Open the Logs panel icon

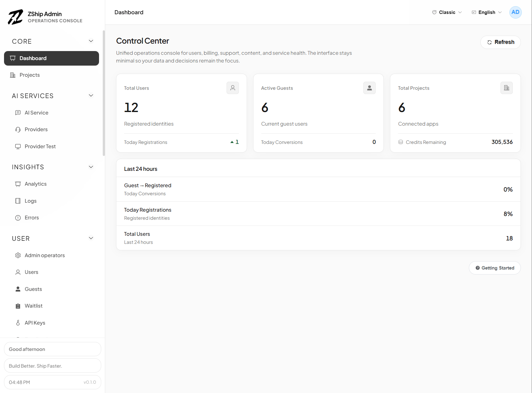coord(18,201)
